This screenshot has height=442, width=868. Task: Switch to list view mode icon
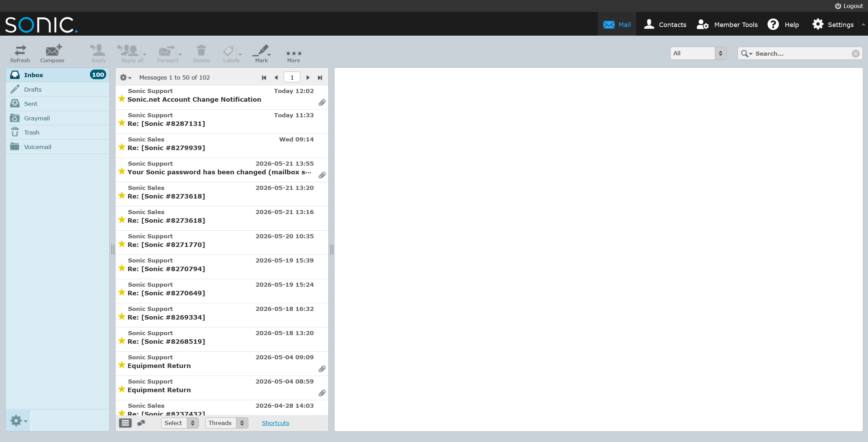pyautogui.click(x=125, y=423)
